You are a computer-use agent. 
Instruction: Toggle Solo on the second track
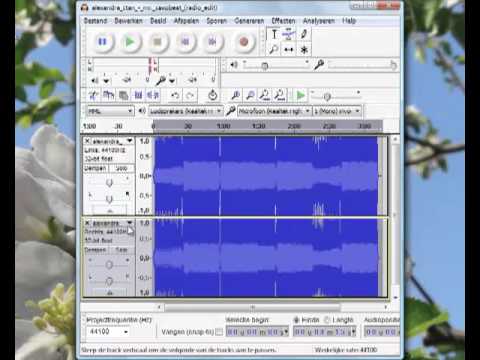click(x=121, y=250)
